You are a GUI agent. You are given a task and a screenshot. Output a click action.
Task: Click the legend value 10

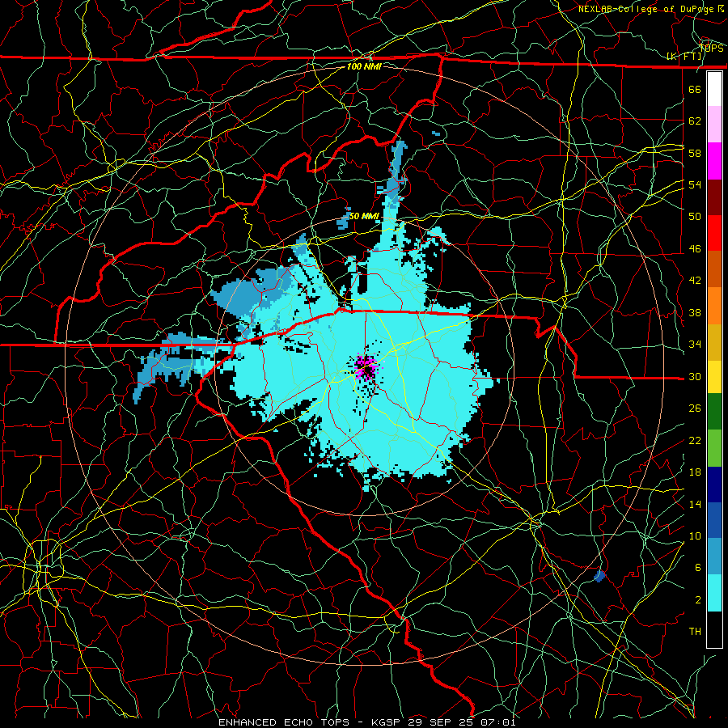tap(695, 535)
